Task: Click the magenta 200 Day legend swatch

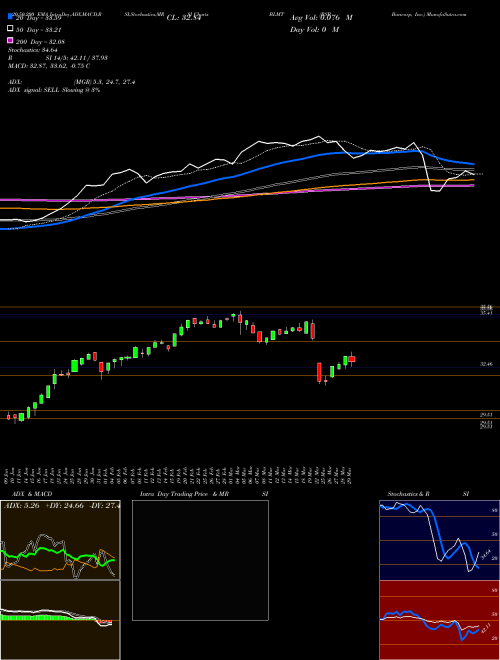Action: coord(10,40)
